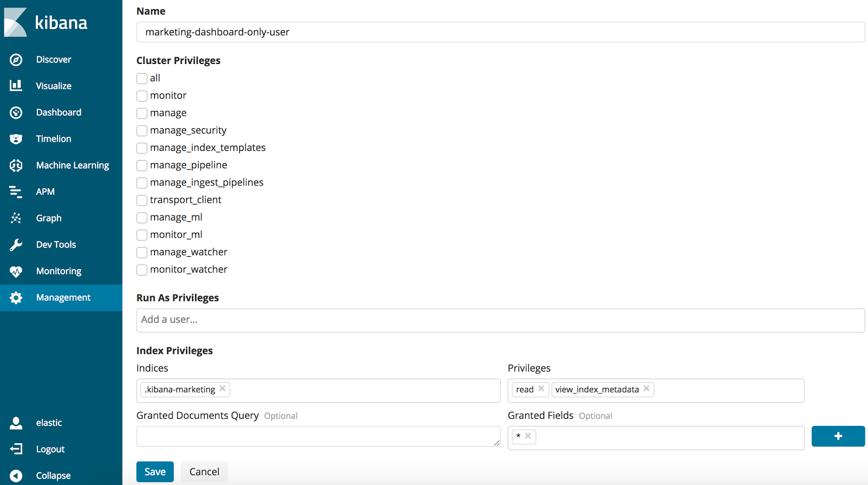Tick the manage cluster privilege
This screenshot has height=485, width=868.
(142, 113)
